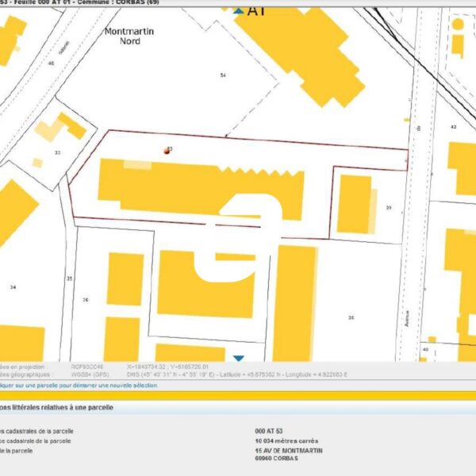Viewport: 476px width, 476px height.
Task: Click the address 15 AV DE MONTMARTIN
Action: (289, 450)
